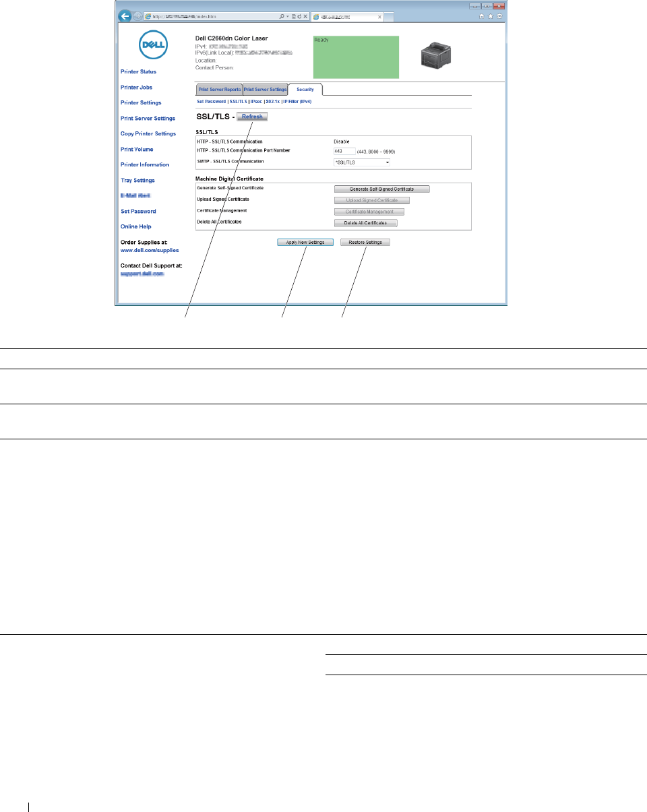Switch to the Print Server Settings tab
The height and width of the screenshot is (812, 647).
click(x=265, y=89)
